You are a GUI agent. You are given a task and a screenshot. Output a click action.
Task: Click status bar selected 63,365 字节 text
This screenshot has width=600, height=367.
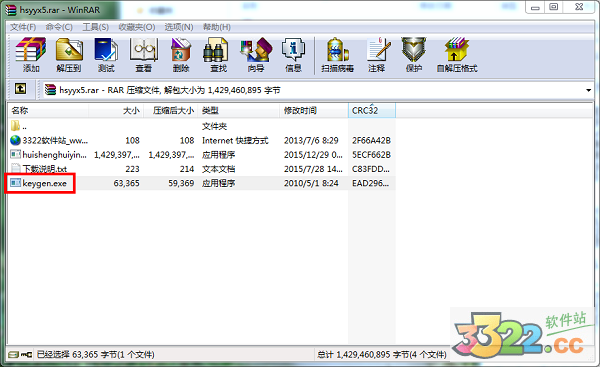(x=95, y=355)
